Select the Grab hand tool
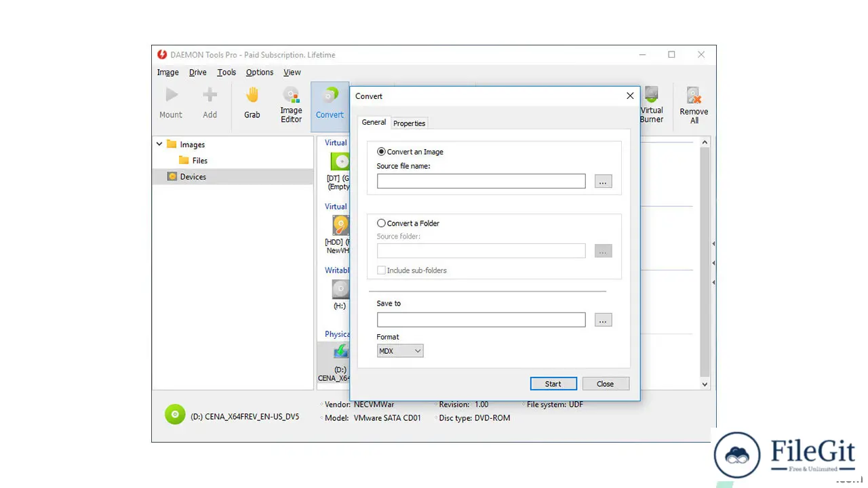 point(252,103)
